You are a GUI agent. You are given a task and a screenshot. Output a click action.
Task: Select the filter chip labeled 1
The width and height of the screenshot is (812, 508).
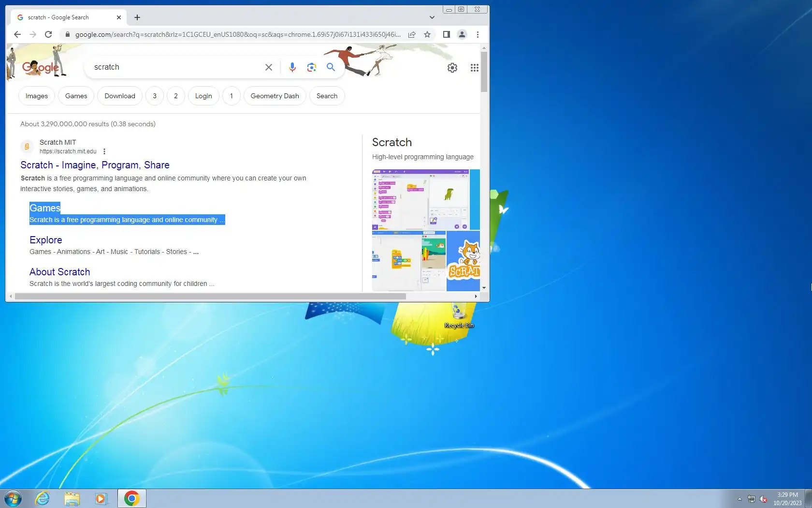232,96
